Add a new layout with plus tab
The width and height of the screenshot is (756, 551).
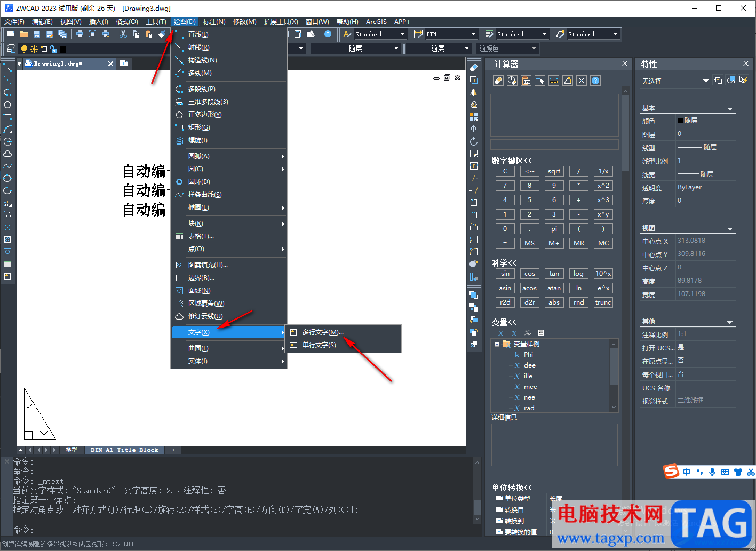pyautogui.click(x=173, y=450)
